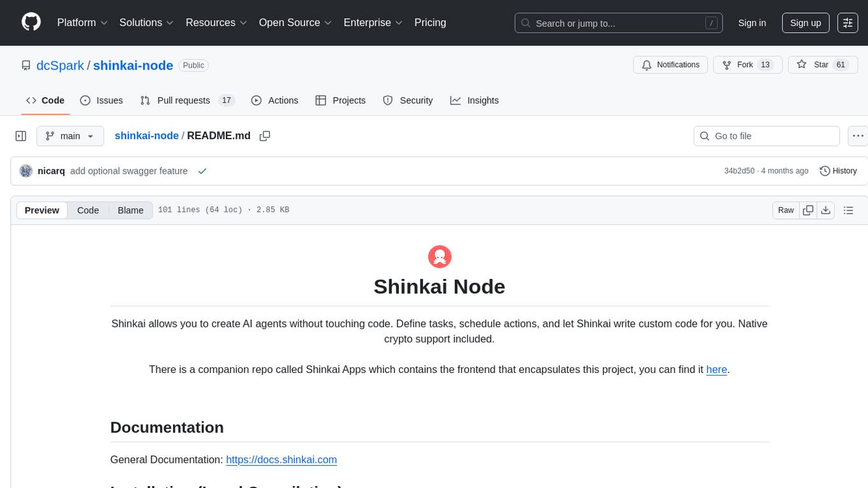Copy the README.md file path

point(265,136)
